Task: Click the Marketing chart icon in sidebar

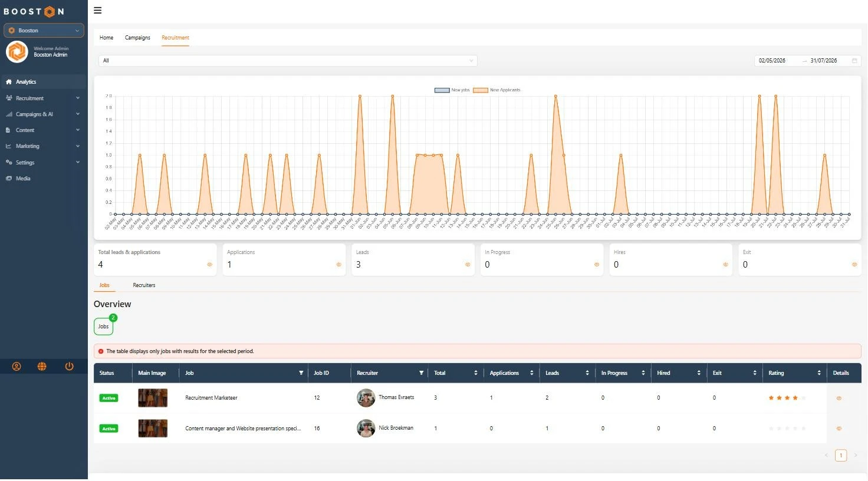Action: click(x=9, y=146)
